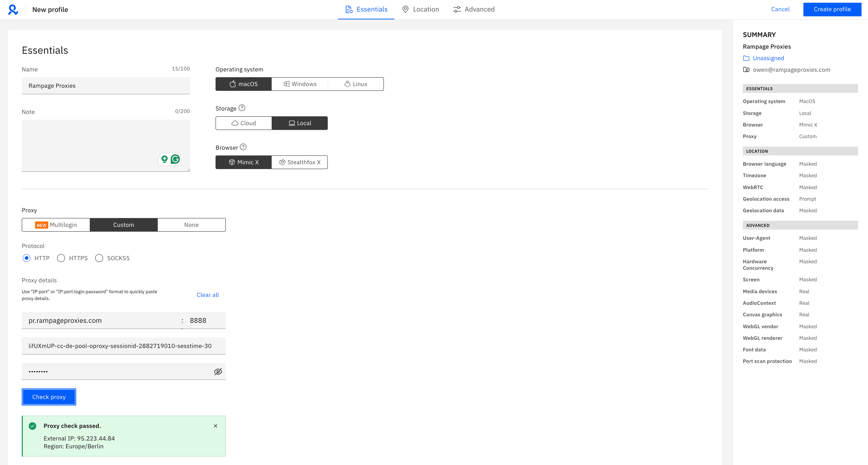The height and width of the screenshot is (465, 868).
Task: Click Clear all proxy details link
Action: 208,295
